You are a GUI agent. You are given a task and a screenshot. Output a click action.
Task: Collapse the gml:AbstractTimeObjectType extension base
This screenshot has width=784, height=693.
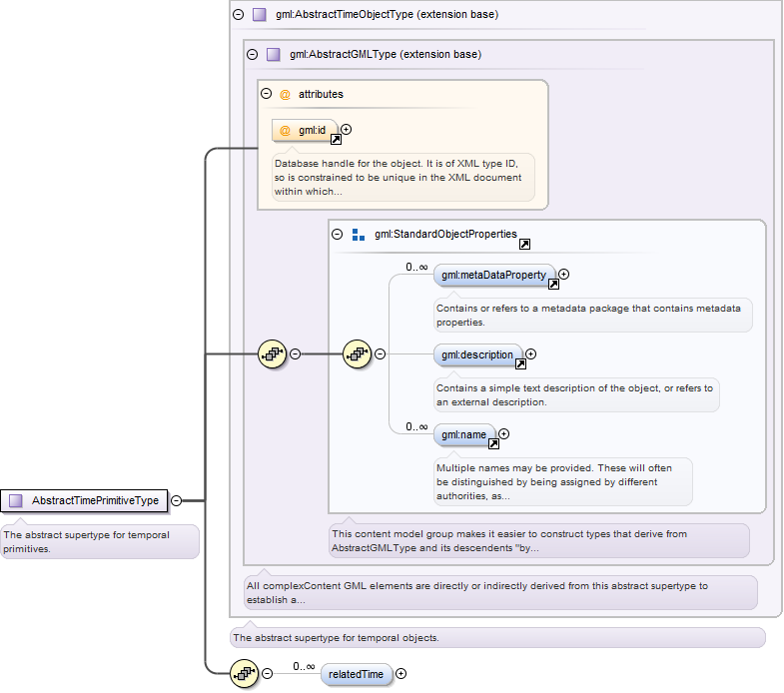pyautogui.click(x=239, y=15)
